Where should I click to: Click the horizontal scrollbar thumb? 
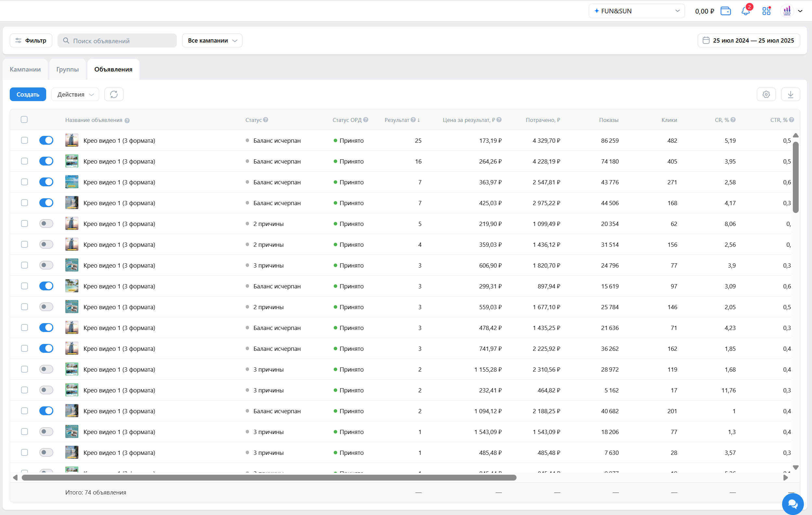pyautogui.click(x=269, y=478)
